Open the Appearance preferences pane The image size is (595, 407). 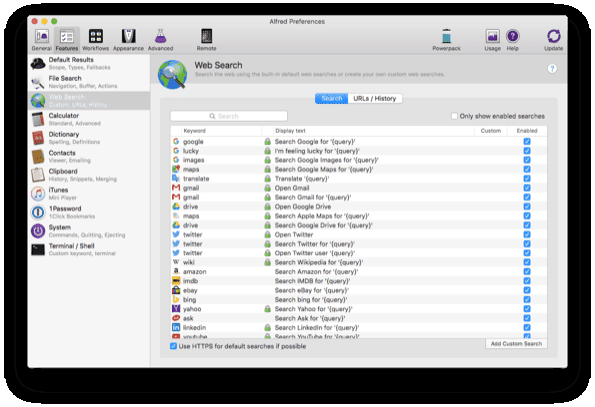point(128,40)
